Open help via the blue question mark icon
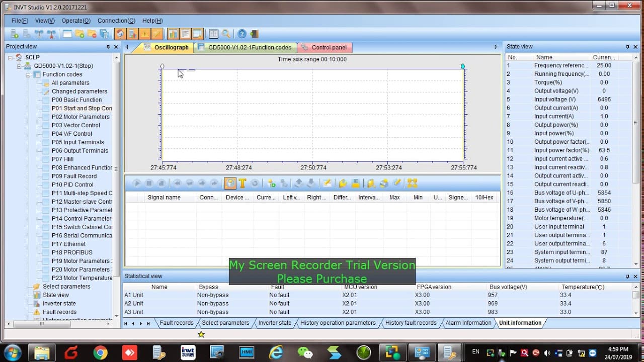Viewport: 644px width, 362px height. tap(242, 34)
